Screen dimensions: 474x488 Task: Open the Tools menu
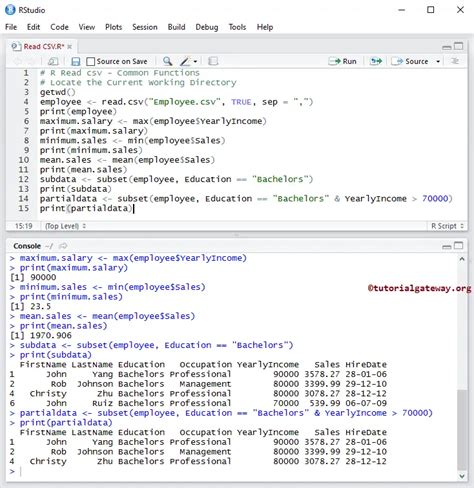point(237,27)
